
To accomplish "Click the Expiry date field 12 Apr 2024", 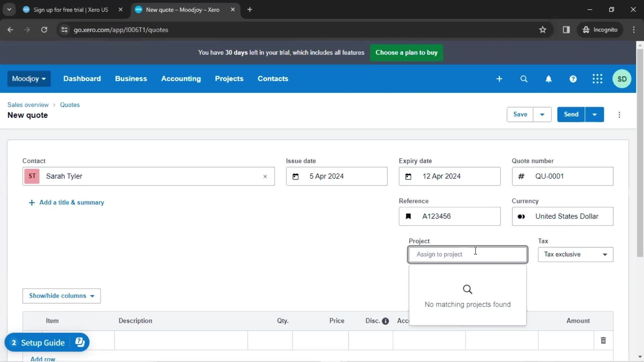I will click(449, 176).
